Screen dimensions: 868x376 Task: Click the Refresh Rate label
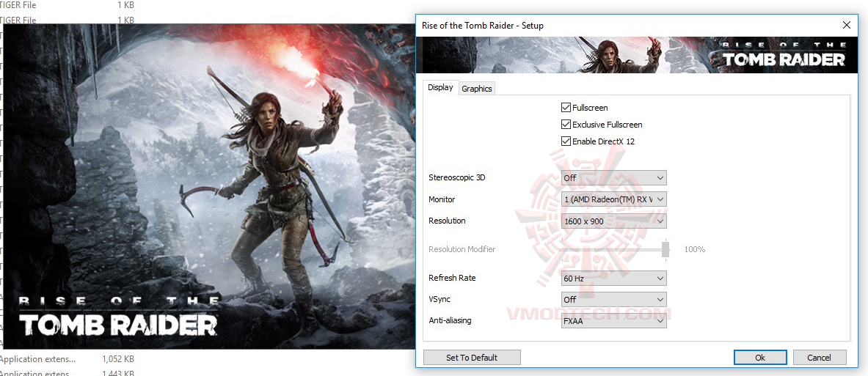pyautogui.click(x=452, y=278)
